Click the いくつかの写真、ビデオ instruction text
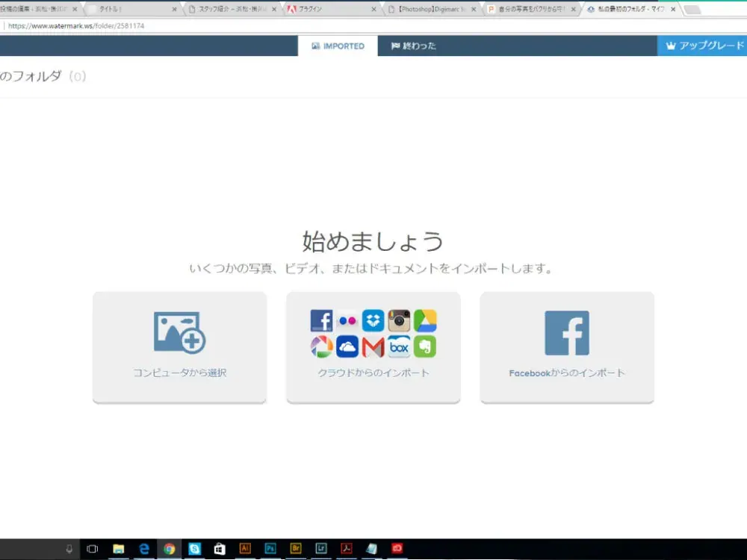 (371, 269)
